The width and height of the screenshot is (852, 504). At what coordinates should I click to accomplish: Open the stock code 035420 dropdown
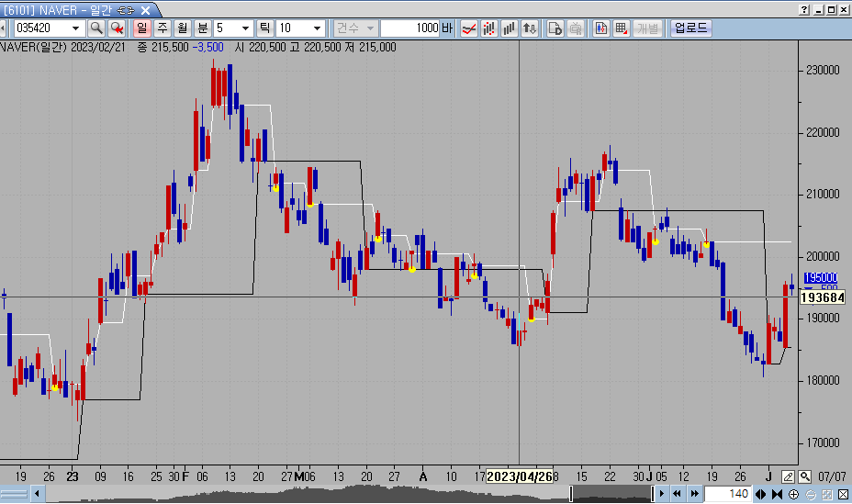pyautogui.click(x=76, y=28)
